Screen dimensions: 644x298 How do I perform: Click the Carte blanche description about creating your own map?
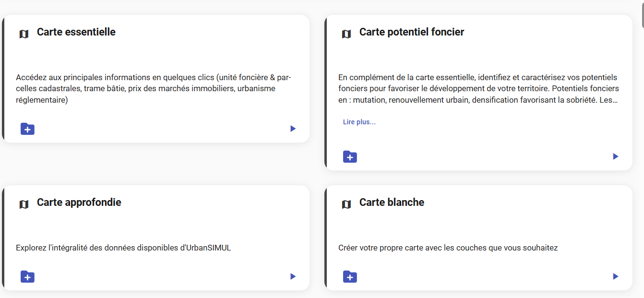pos(448,248)
